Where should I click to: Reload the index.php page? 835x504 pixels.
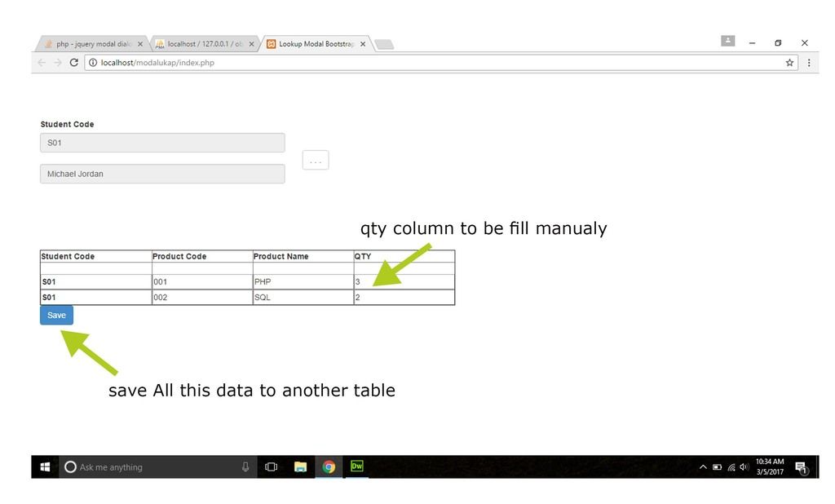pos(73,62)
